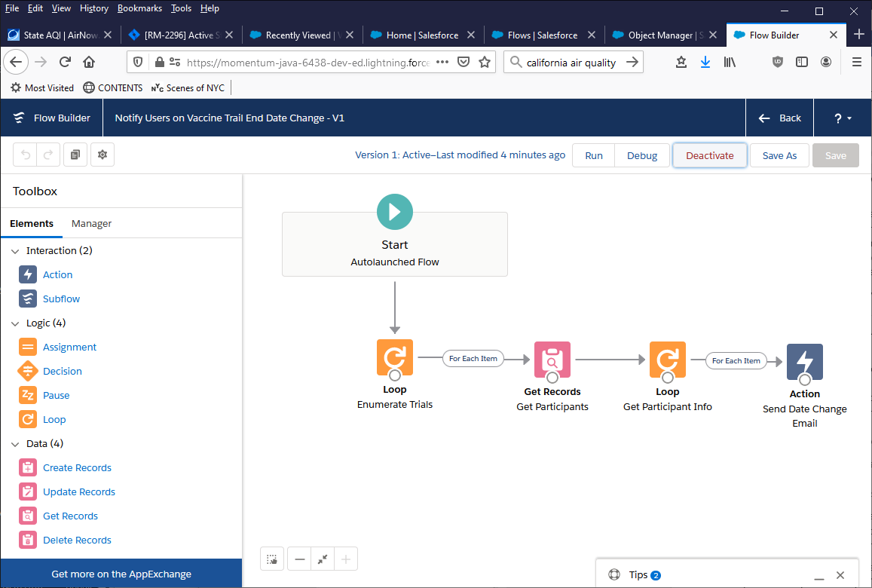This screenshot has height=588, width=872.
Task: Click the Enumerate Trials loop node
Action: (394, 357)
